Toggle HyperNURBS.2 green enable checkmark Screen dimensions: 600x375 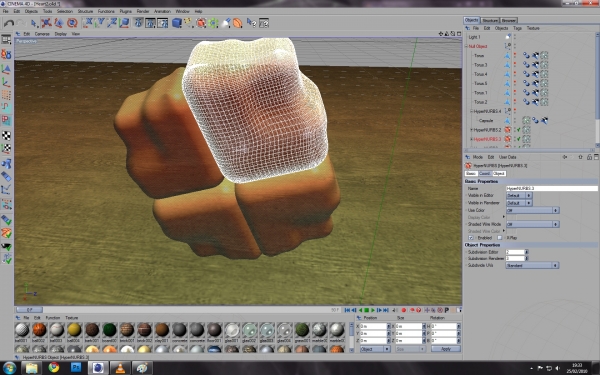518,130
